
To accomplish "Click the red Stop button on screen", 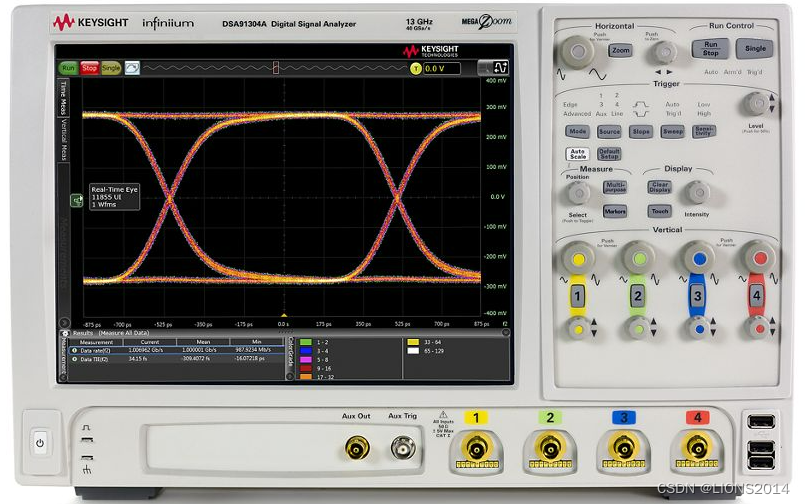I will point(89,68).
